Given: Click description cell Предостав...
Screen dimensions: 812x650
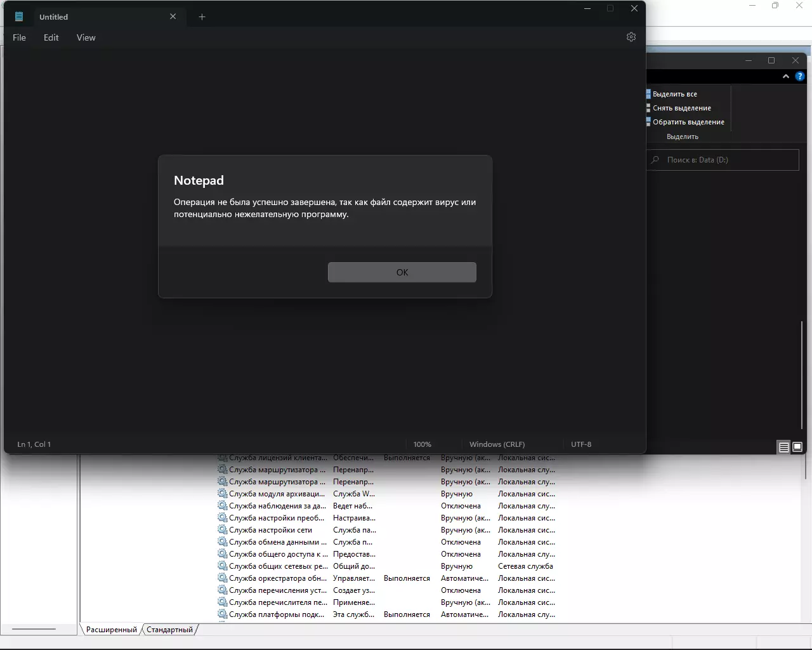Looking at the screenshot, I should tap(354, 554).
